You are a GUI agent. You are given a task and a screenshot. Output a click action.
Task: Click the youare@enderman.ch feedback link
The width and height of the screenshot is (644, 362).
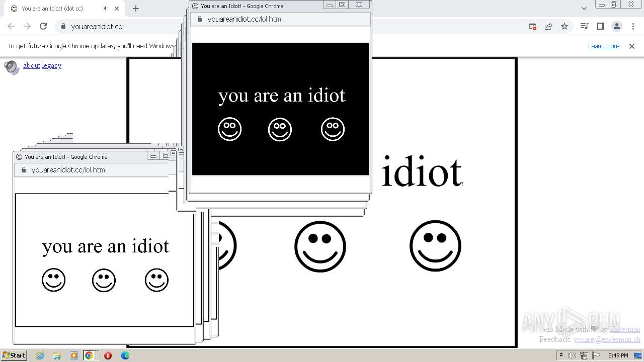[607, 339]
